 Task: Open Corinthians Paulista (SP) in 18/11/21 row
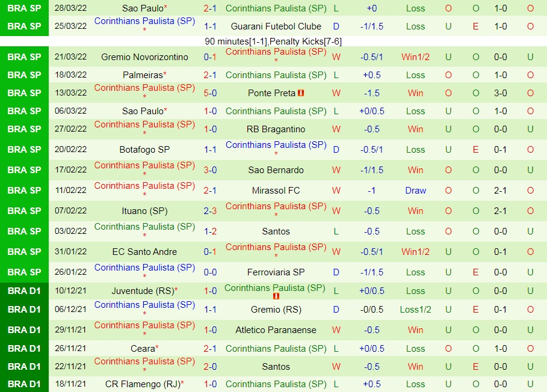(276, 384)
